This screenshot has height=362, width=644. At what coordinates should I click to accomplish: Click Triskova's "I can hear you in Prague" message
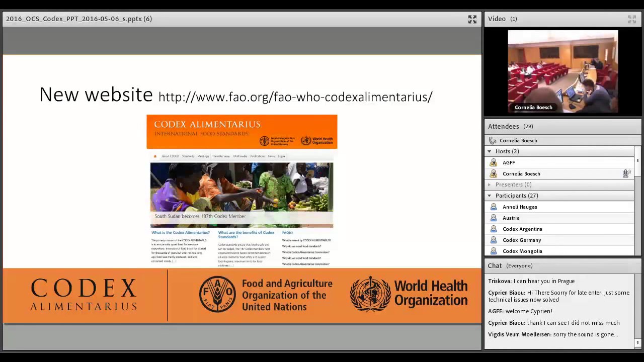[531, 281]
